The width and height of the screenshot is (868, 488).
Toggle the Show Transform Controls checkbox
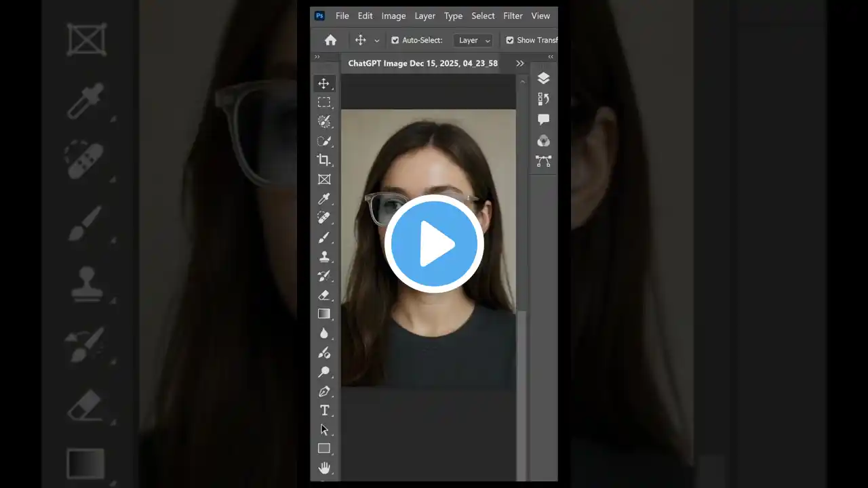click(x=510, y=40)
